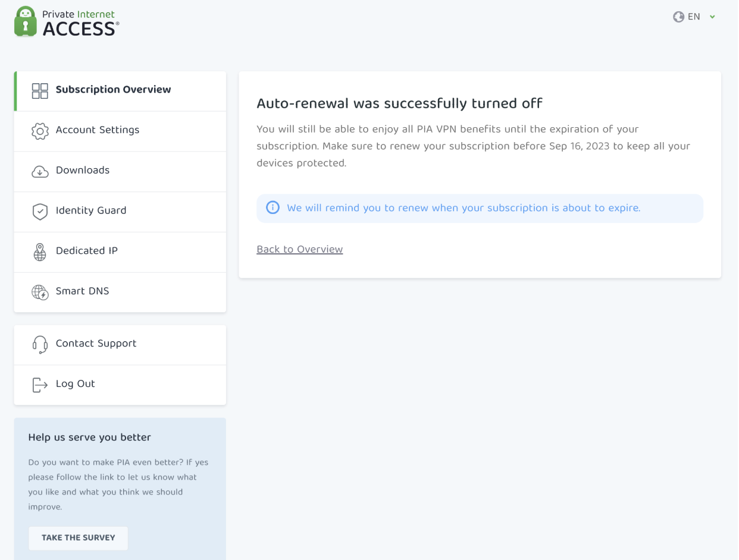Image resolution: width=739 pixels, height=560 pixels.
Task: Click the language globe icon
Action: tap(678, 17)
